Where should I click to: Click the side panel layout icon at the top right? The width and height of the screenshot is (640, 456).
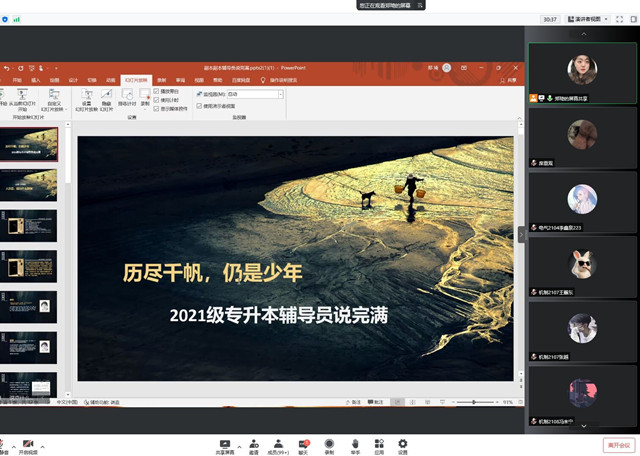pyautogui.click(x=634, y=19)
